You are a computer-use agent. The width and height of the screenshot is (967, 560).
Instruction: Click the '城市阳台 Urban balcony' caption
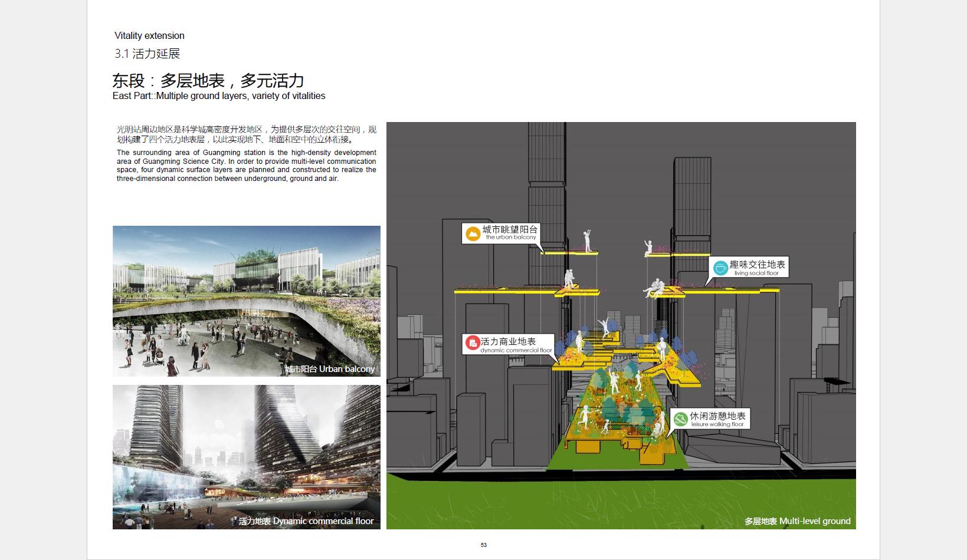[330, 369]
